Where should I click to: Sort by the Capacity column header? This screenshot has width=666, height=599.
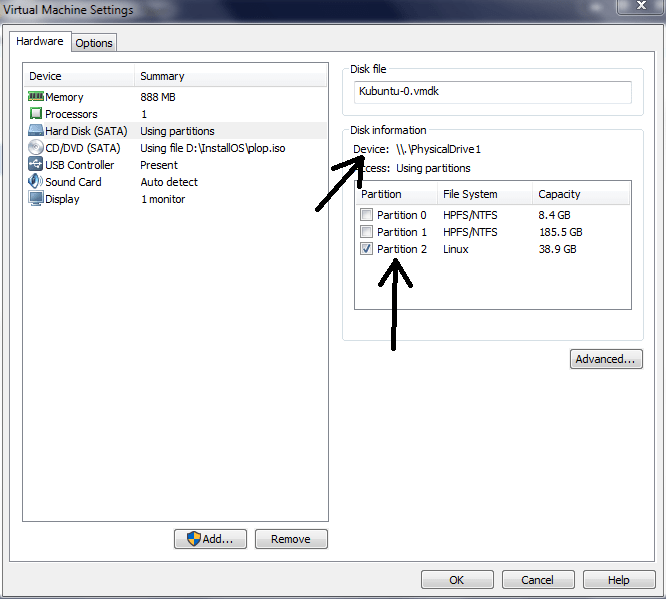[x=580, y=194]
